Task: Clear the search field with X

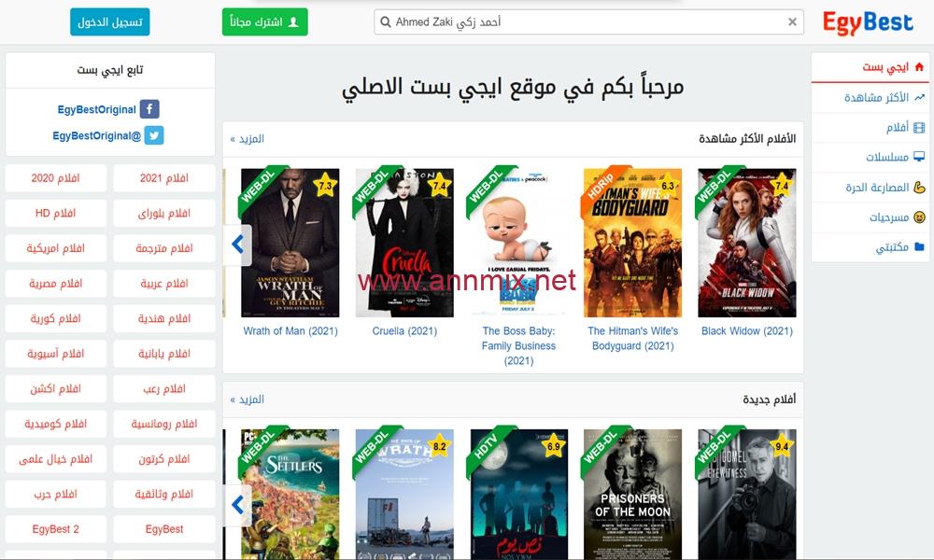Action: (792, 22)
